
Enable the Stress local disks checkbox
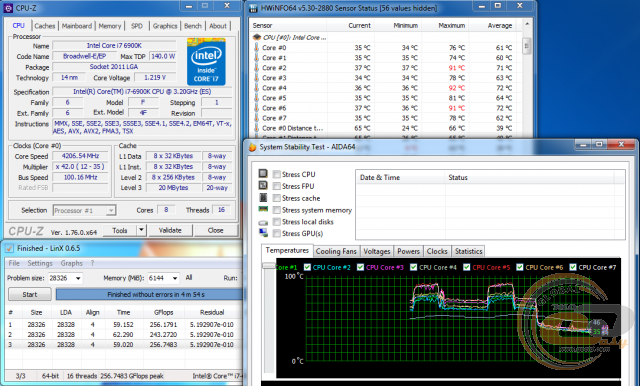click(x=277, y=222)
